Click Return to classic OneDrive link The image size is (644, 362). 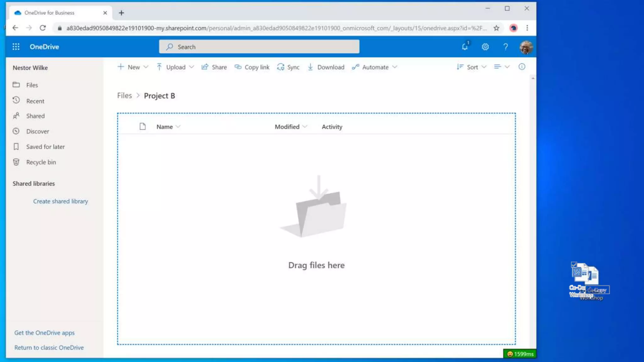49,348
